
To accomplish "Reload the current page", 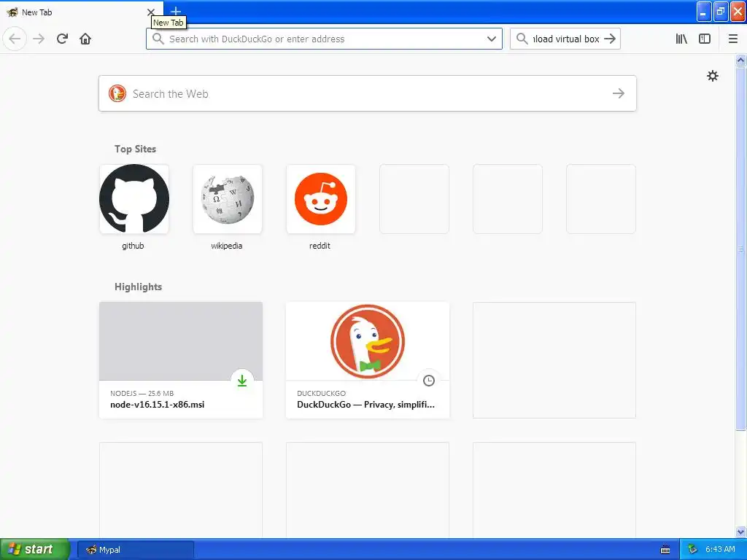I will [63, 39].
